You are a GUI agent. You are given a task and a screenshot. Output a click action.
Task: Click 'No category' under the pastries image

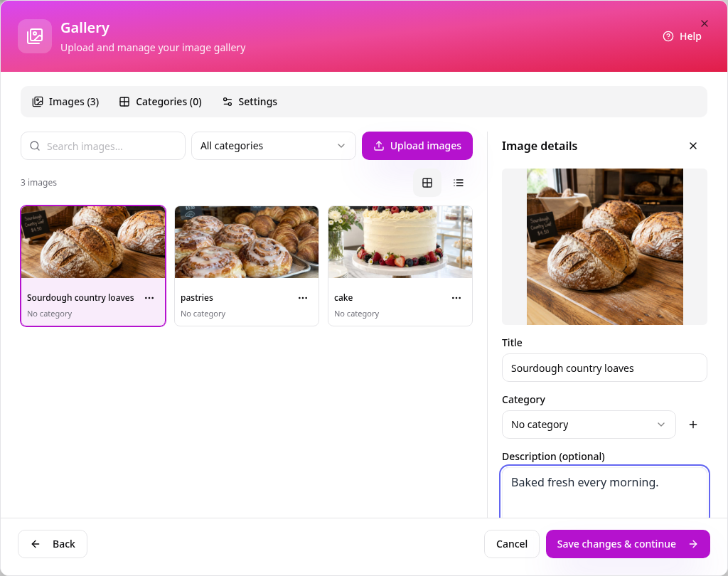click(x=203, y=314)
